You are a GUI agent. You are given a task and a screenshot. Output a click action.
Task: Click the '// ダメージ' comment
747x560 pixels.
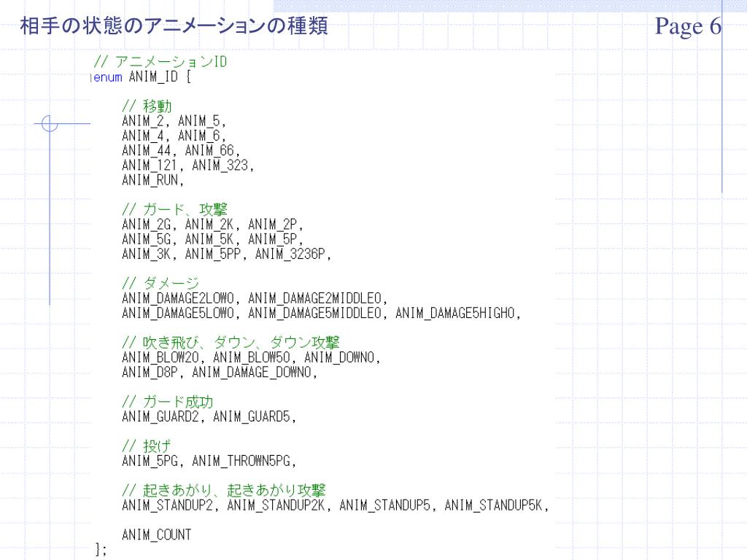coord(160,283)
